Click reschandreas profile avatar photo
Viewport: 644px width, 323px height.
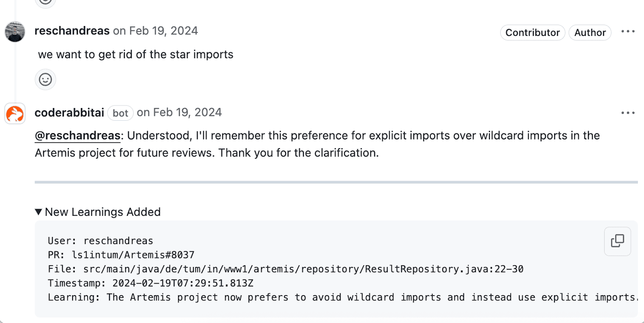[15, 32]
